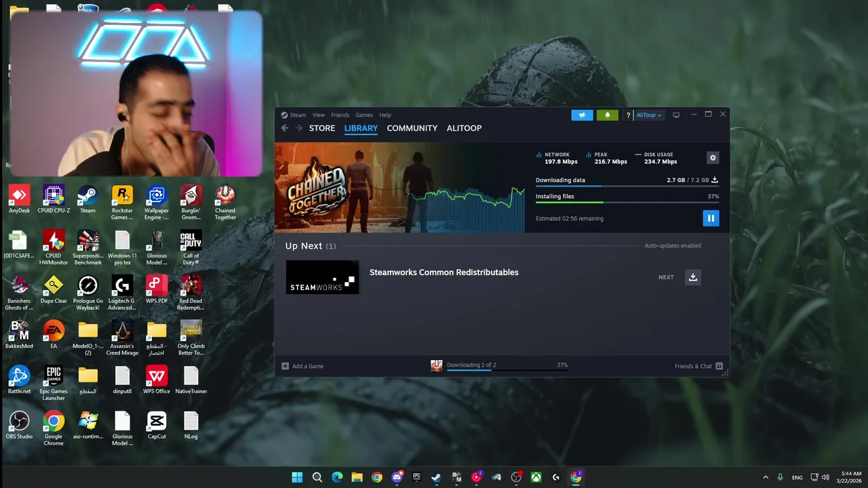Select the OBS Studio desktop icon

click(19, 426)
